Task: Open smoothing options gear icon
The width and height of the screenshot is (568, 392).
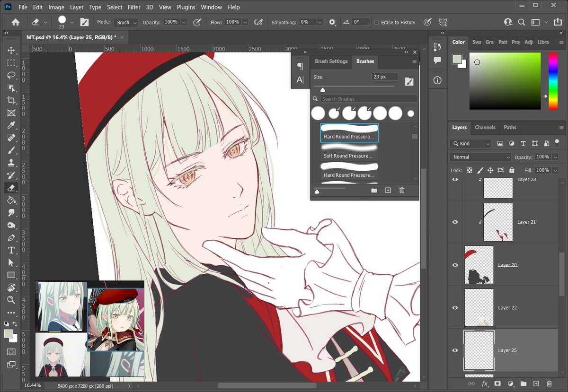Action: pos(332,22)
